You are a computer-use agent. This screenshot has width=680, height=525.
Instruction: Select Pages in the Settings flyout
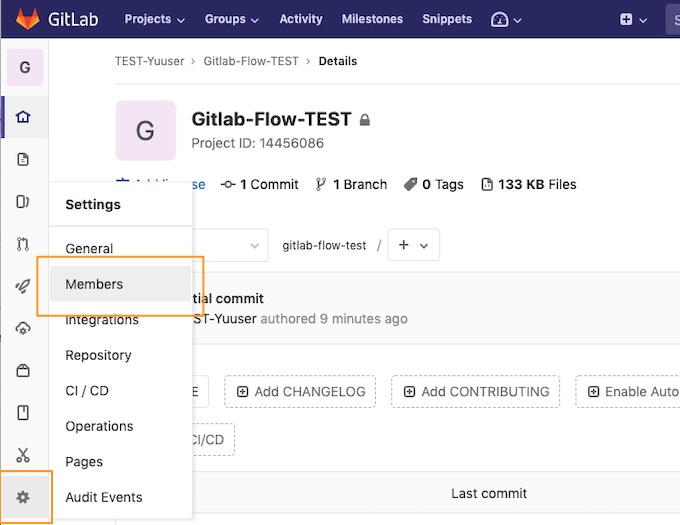(x=84, y=462)
